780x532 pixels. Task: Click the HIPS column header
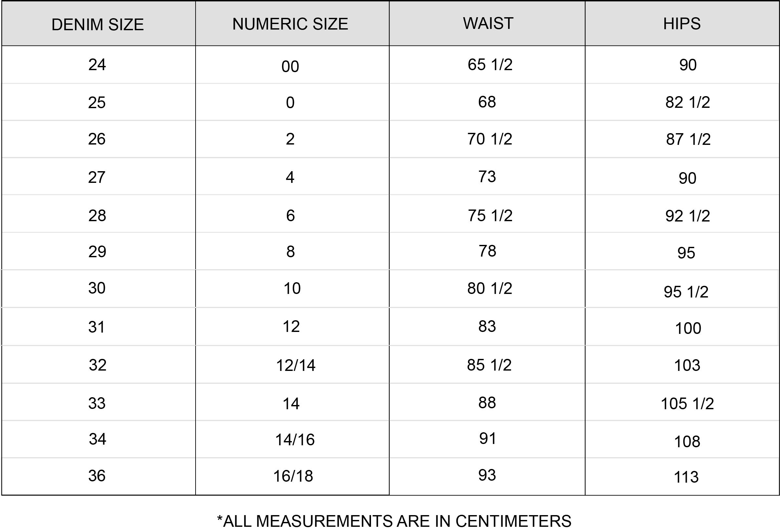point(682,23)
